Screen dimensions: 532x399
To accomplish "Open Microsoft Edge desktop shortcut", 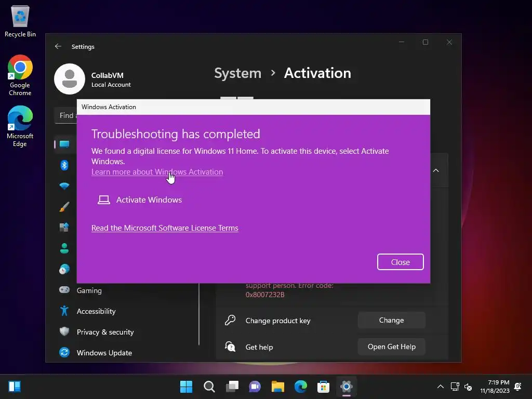I will tap(20, 126).
